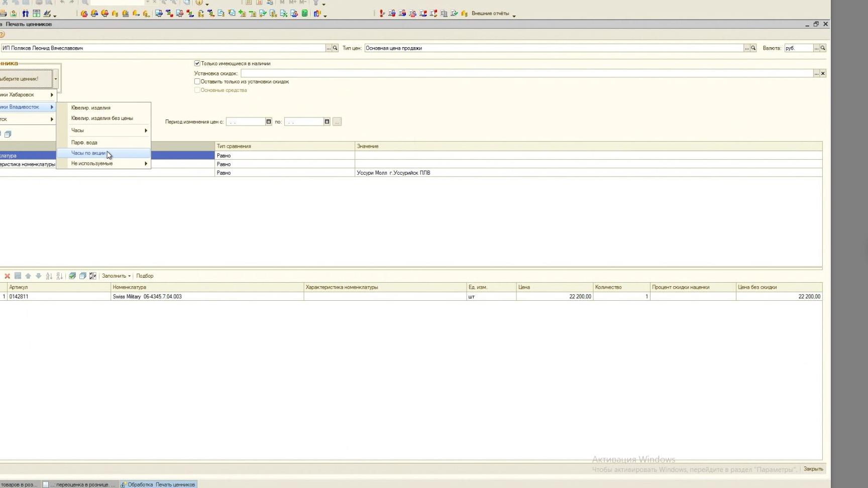Click the Подбор button
This screenshot has width=868, height=488.
145,276
